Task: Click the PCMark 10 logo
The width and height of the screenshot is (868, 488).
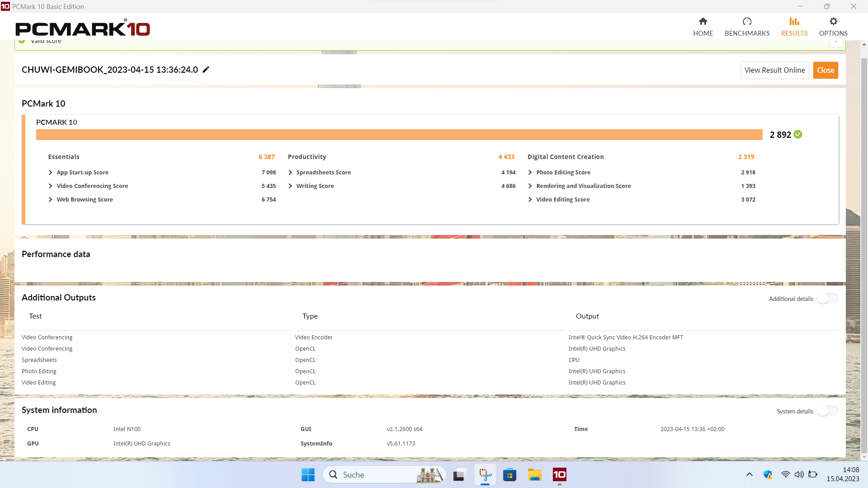Action: [x=83, y=28]
